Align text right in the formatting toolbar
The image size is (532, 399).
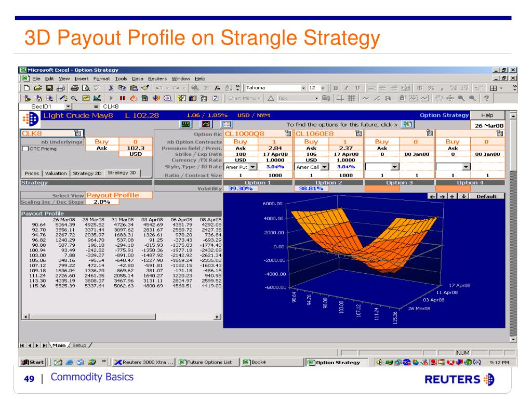(394, 88)
